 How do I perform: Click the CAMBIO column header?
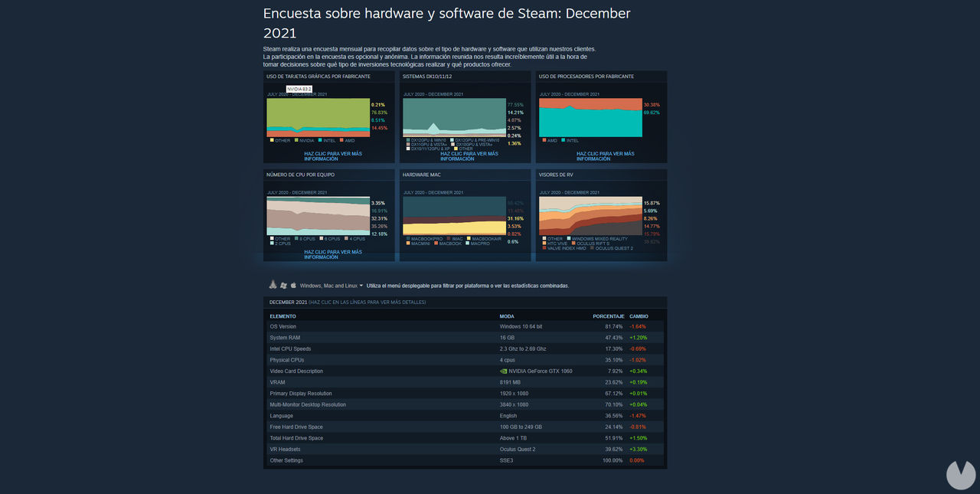pyautogui.click(x=639, y=316)
